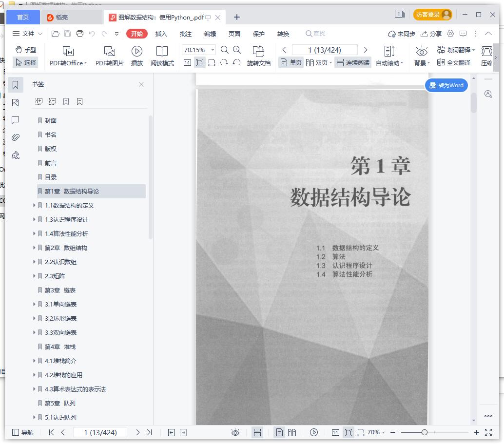Switch to Insert tab
The width and height of the screenshot is (504, 444).
click(x=161, y=34)
